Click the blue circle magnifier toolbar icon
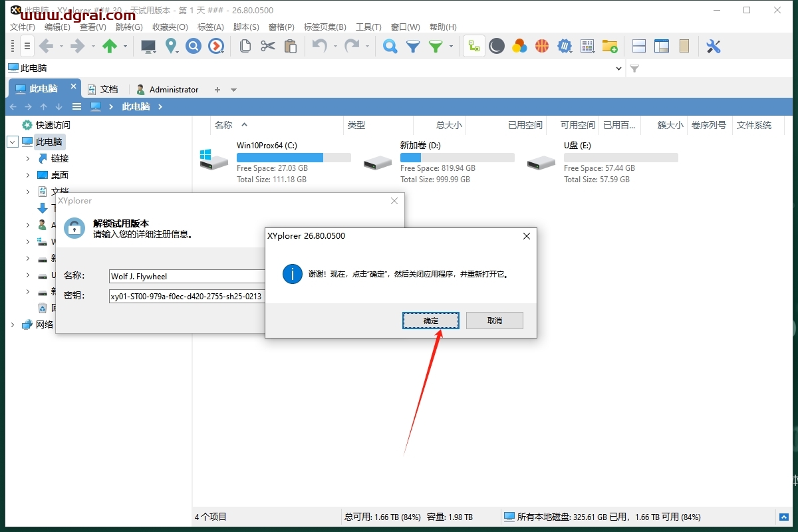The image size is (798, 532). pyautogui.click(x=194, y=46)
